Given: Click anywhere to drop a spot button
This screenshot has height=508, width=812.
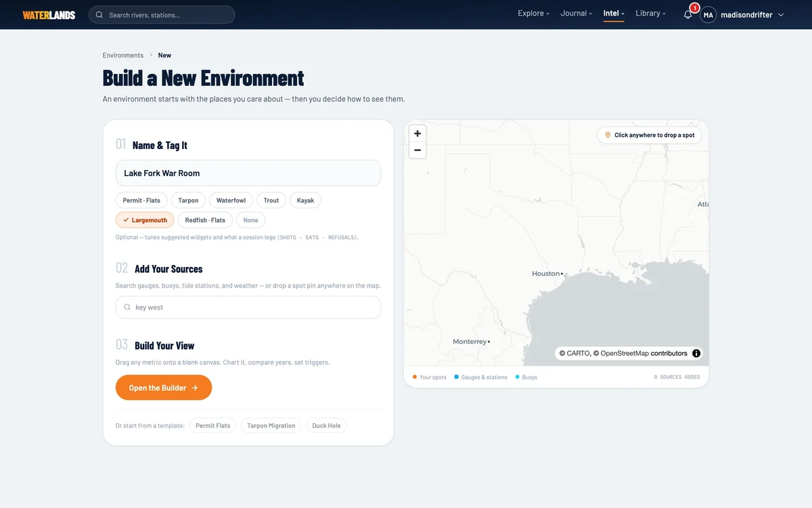Looking at the screenshot, I should (x=650, y=135).
